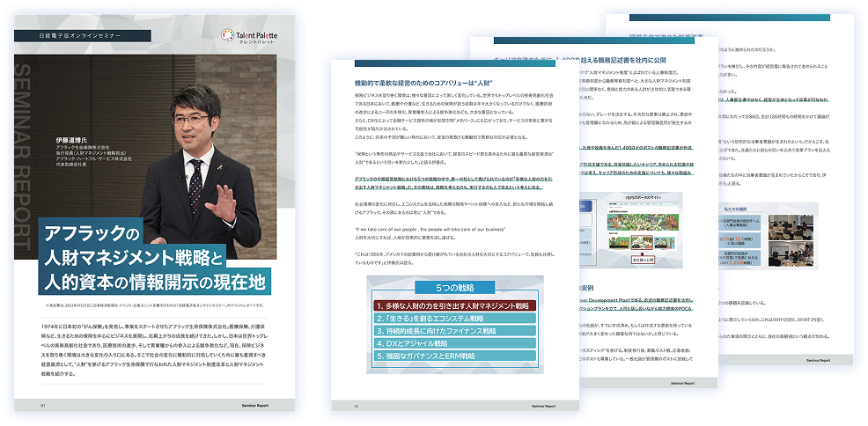Select strategy 5. 強固なガバナンスとERM戦略
Screen dimensions: 868x426
tap(454, 356)
